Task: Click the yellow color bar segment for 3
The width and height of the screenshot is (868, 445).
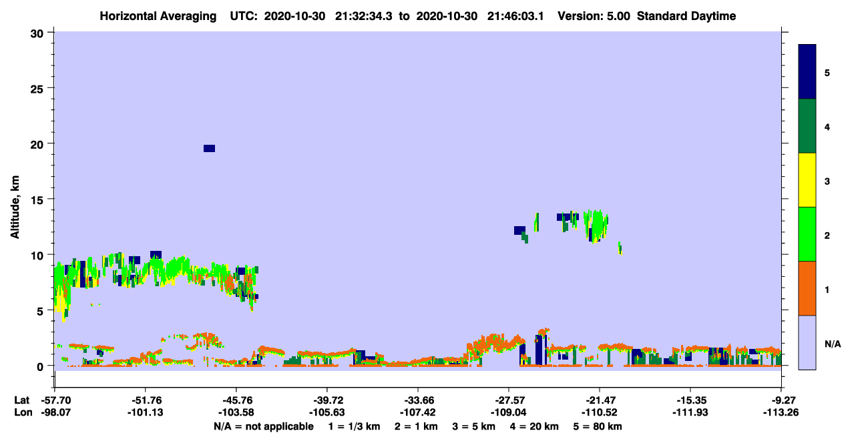Action: point(807,180)
